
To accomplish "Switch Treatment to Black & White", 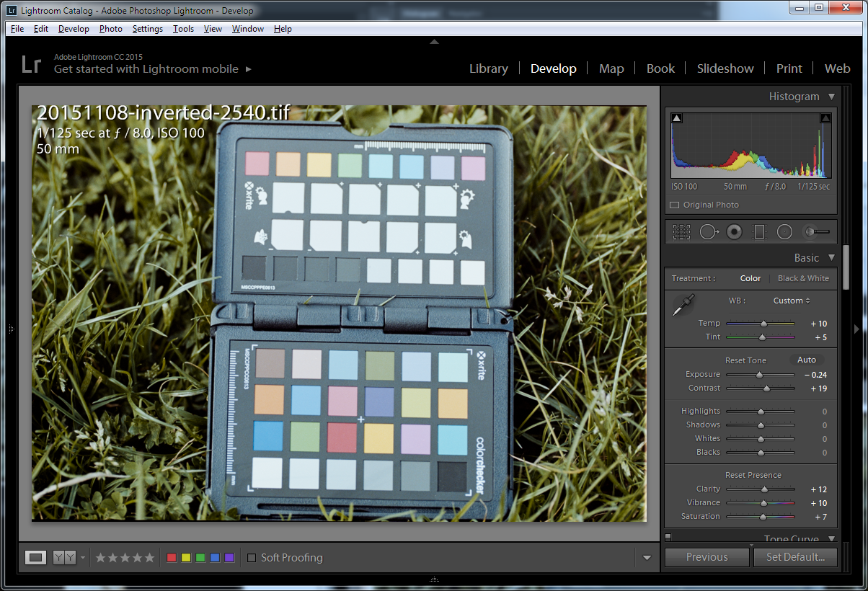I will click(x=803, y=278).
